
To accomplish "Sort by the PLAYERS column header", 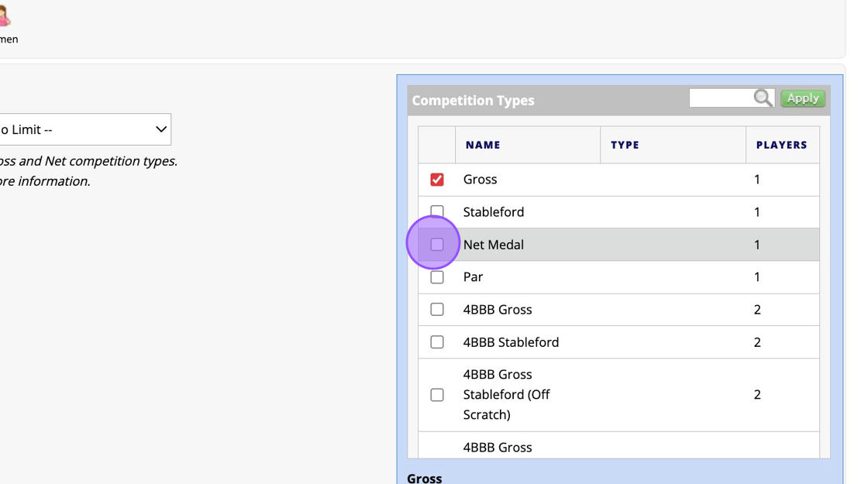I will point(781,145).
